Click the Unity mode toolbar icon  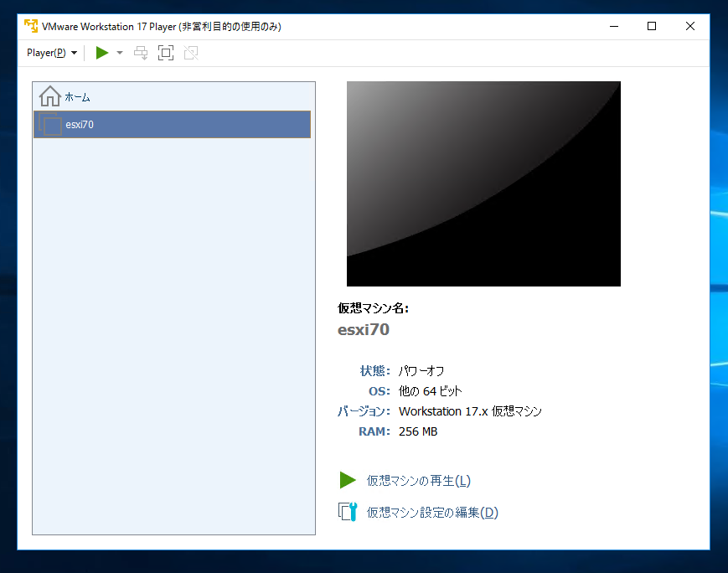coord(191,53)
